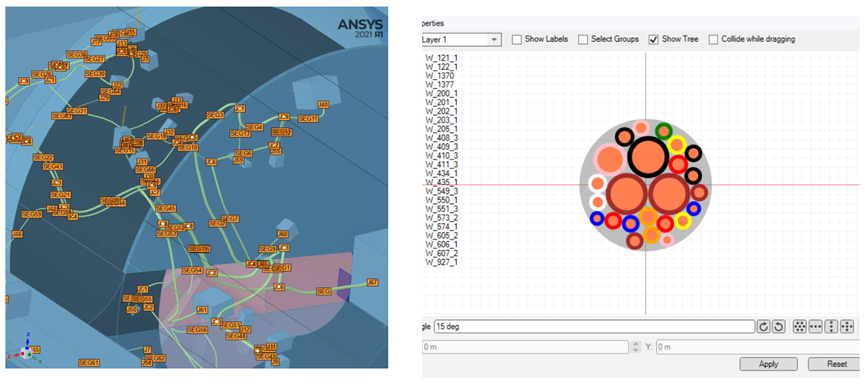Image resolution: width=865 pixels, height=384 pixels.
Task: Select wire W_409_3 in the tree
Action: coord(441,147)
